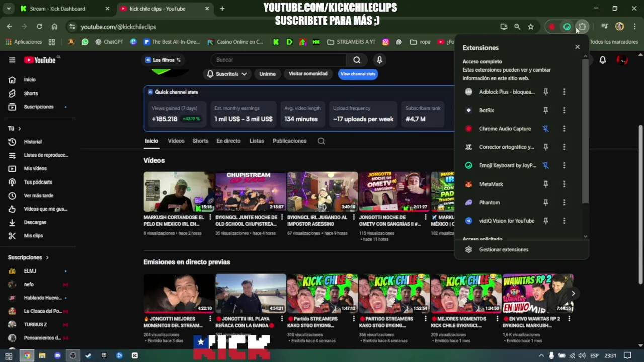Close the Extensiones popup
644x362 pixels.
click(x=577, y=47)
